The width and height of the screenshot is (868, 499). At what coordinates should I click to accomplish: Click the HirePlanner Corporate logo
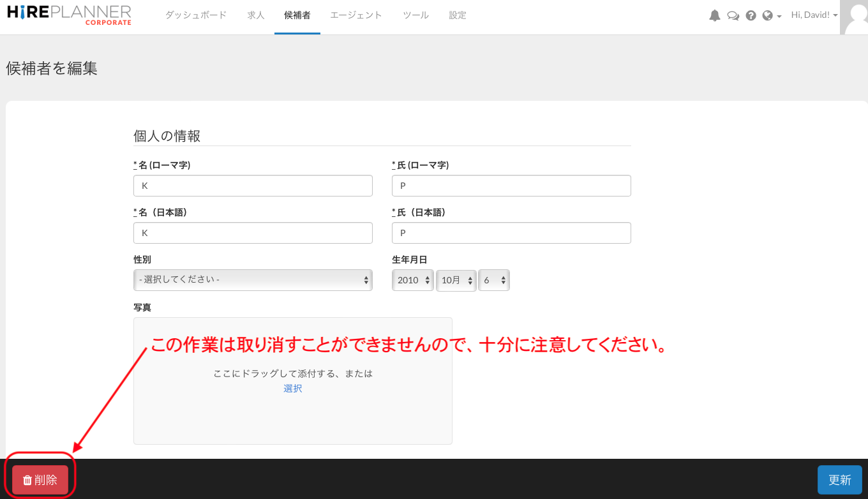pyautogui.click(x=69, y=15)
